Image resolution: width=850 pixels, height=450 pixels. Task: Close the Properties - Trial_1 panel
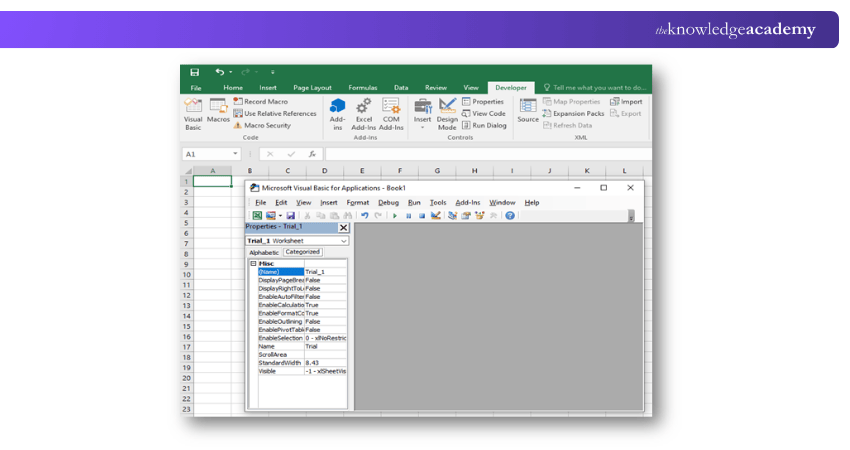(343, 227)
